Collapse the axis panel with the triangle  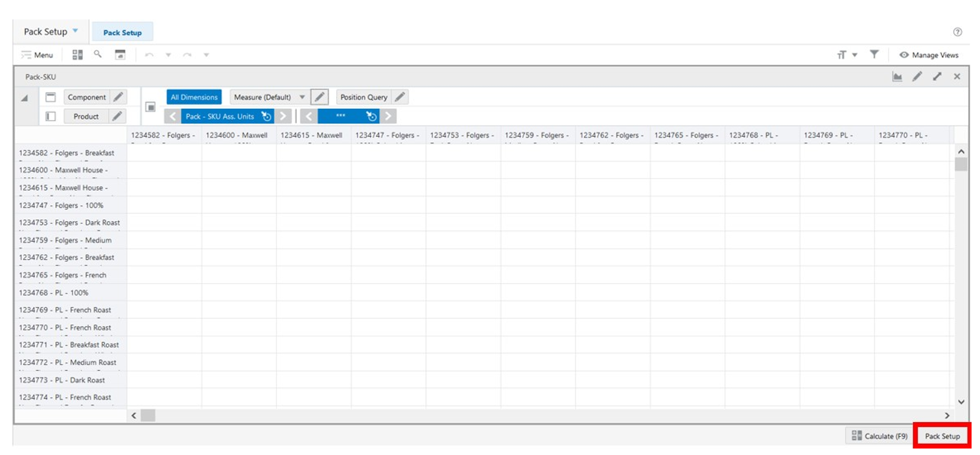click(25, 98)
